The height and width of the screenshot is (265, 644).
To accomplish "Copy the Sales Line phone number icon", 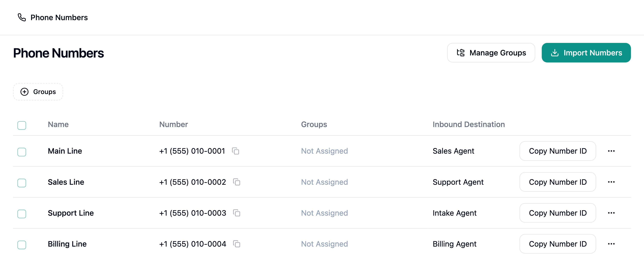I will point(237,182).
